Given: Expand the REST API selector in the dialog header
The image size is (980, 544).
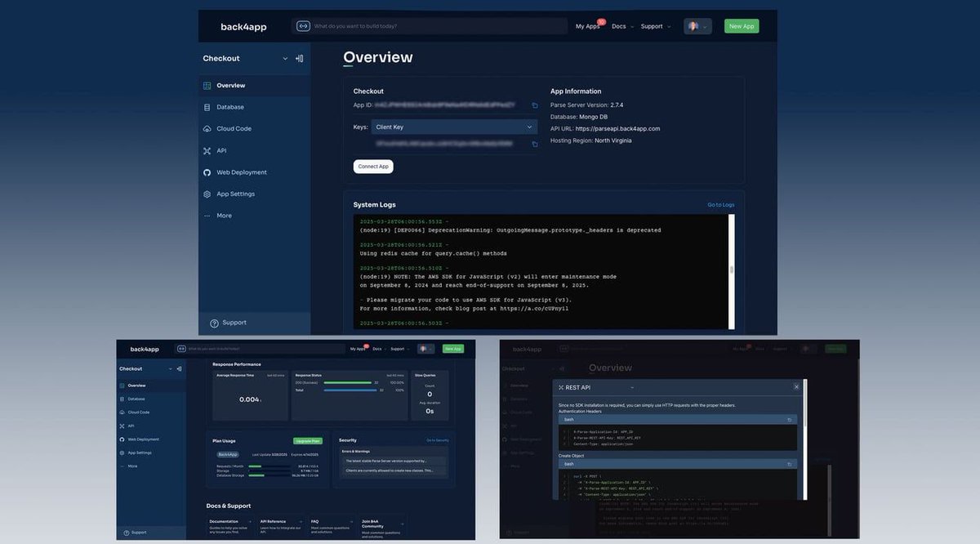Looking at the screenshot, I should (631, 387).
